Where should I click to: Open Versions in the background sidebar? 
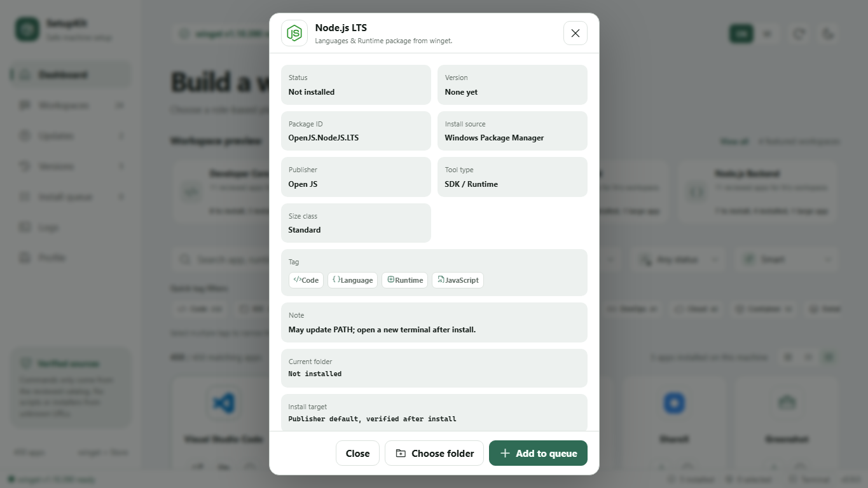coord(70,166)
